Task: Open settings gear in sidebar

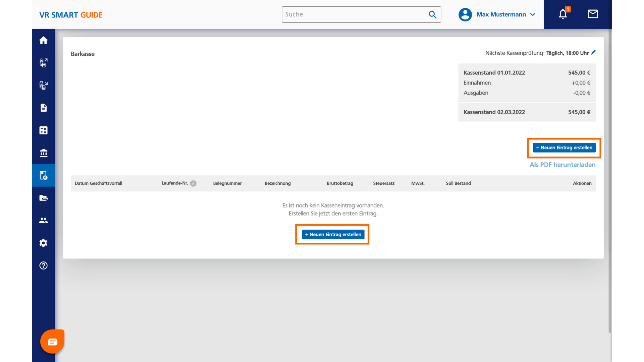Action: [43, 243]
